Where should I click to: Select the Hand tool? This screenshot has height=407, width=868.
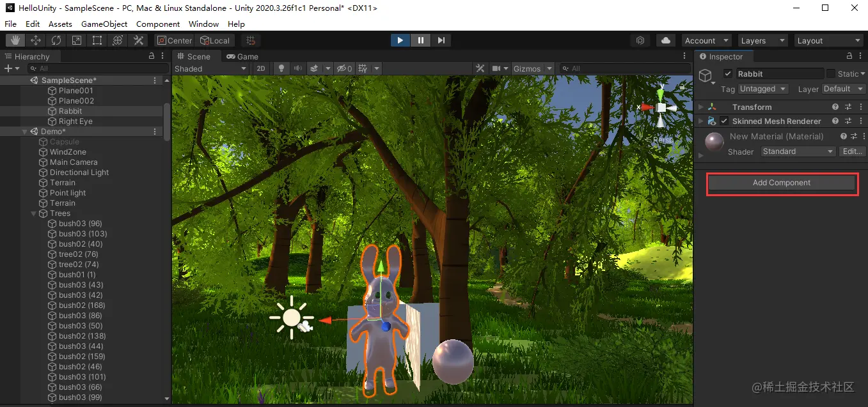pyautogui.click(x=15, y=40)
